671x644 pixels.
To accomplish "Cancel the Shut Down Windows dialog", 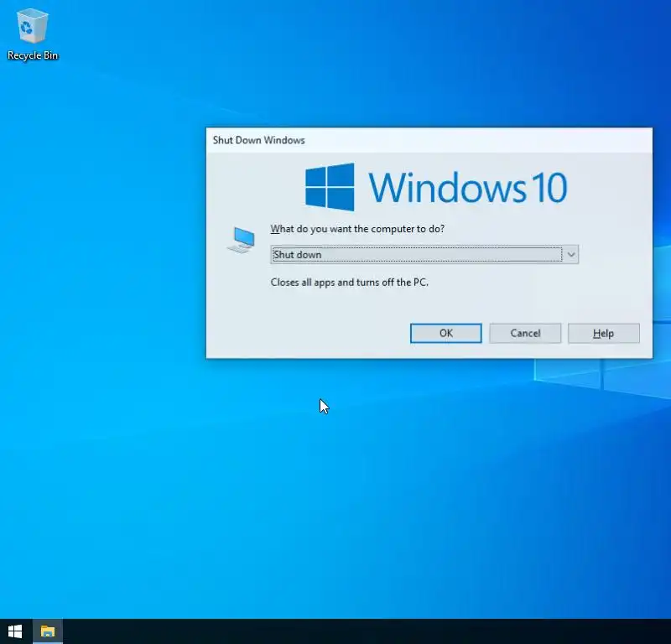I will coord(525,334).
